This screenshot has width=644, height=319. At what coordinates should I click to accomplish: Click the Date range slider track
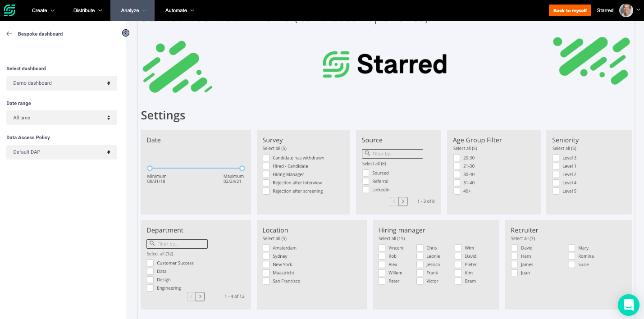point(196,169)
